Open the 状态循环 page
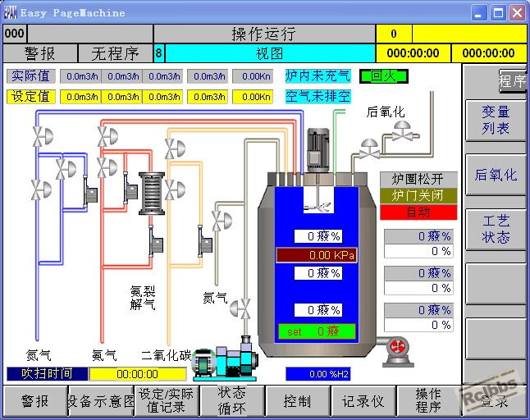Screen dimensions: 530x420 pos(231,401)
